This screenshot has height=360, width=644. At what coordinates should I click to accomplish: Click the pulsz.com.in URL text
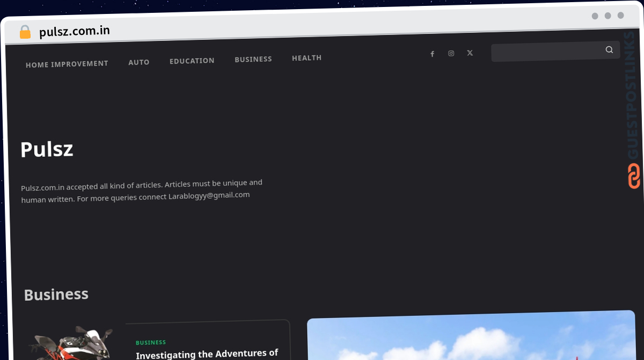[x=75, y=31]
